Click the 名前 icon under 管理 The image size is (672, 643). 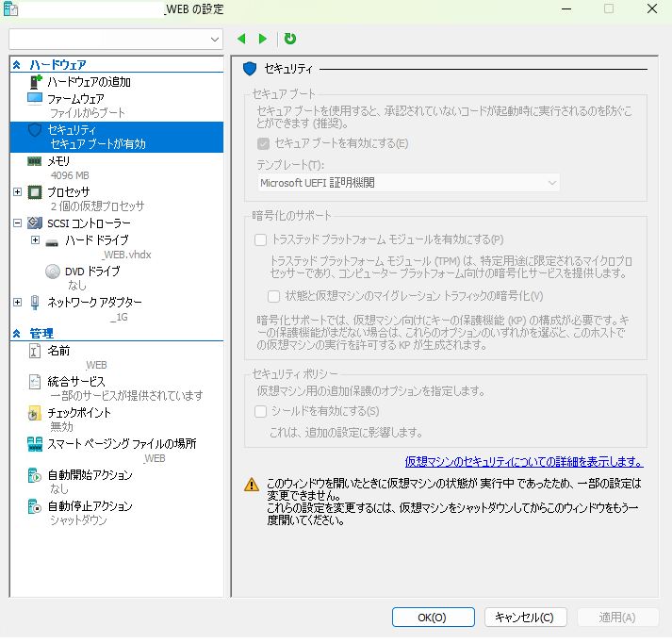point(35,351)
